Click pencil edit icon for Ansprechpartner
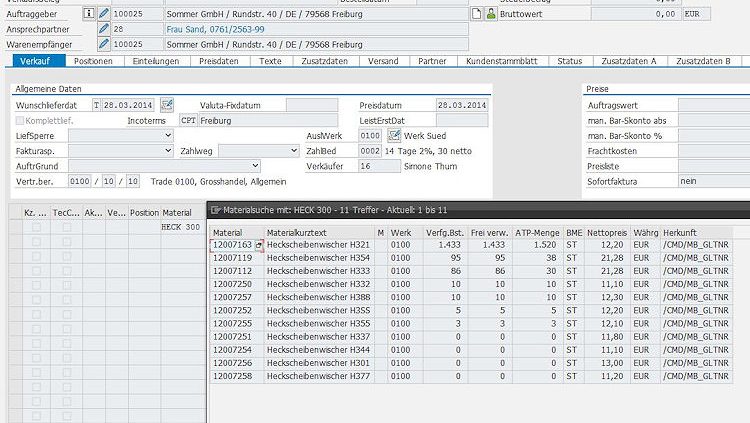The width and height of the screenshot is (750, 423). click(x=103, y=29)
